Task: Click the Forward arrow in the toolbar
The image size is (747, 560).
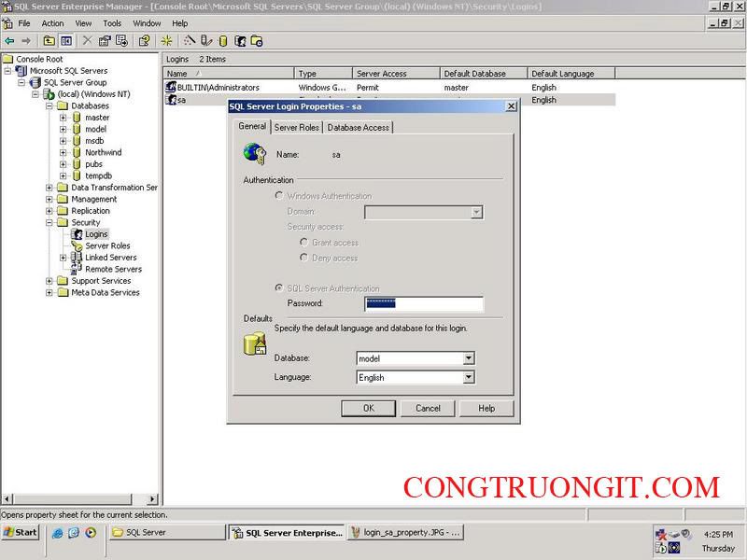Action: 26,41
